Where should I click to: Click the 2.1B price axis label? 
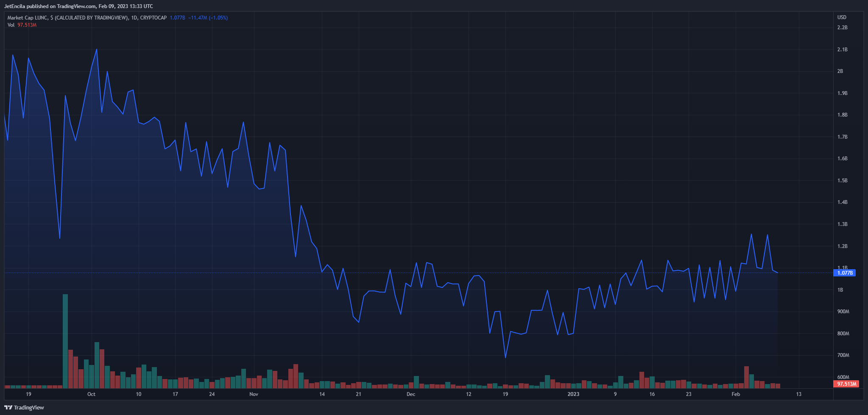pos(842,50)
